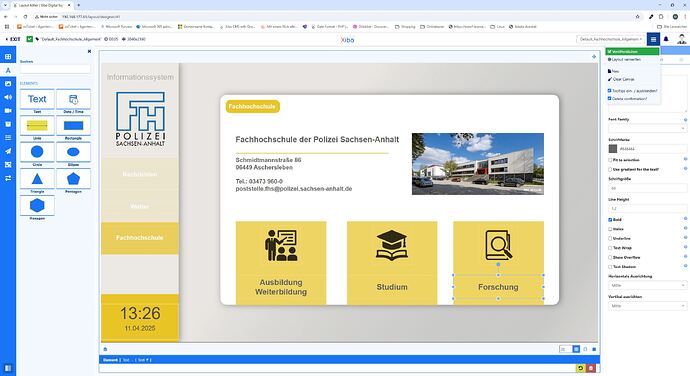
Task: Open the Horizontale Ausrichtung dropdown
Action: pos(647,286)
